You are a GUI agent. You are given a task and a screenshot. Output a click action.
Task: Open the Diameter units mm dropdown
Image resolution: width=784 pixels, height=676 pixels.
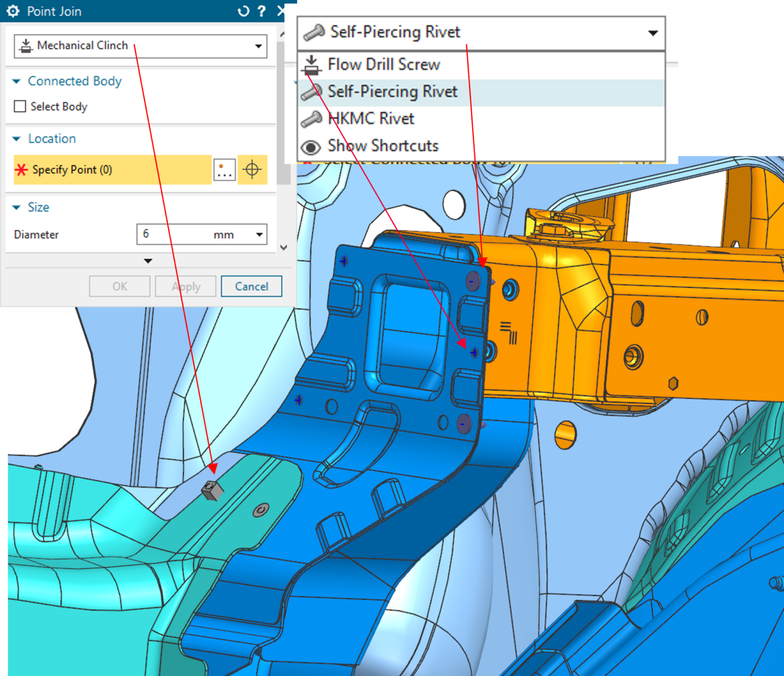pos(259,234)
